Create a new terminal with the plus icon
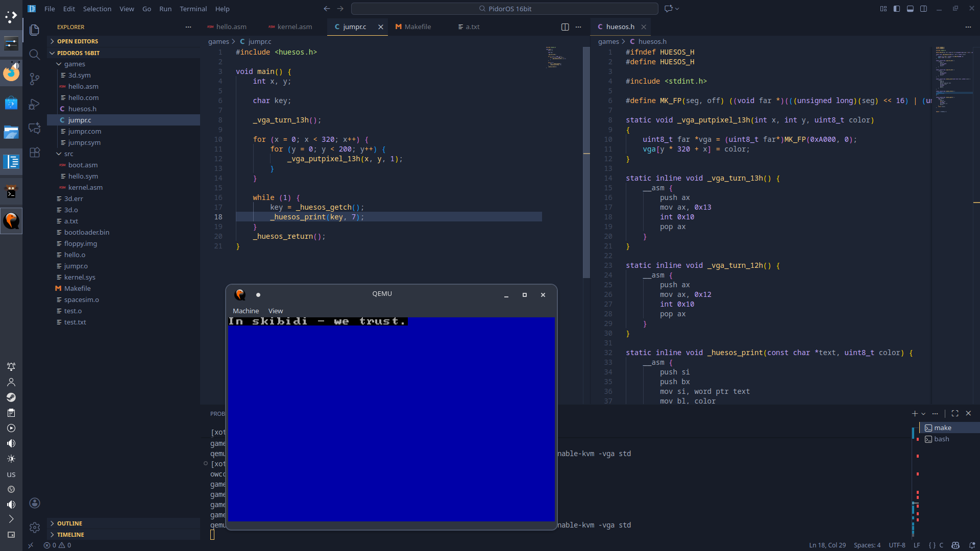Image resolution: width=980 pixels, height=551 pixels. (x=914, y=414)
